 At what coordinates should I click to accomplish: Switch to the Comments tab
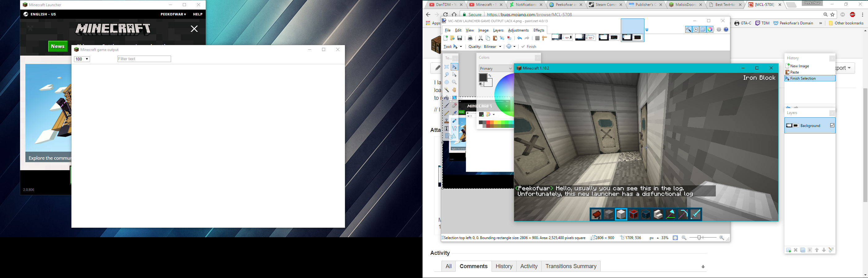point(473,266)
